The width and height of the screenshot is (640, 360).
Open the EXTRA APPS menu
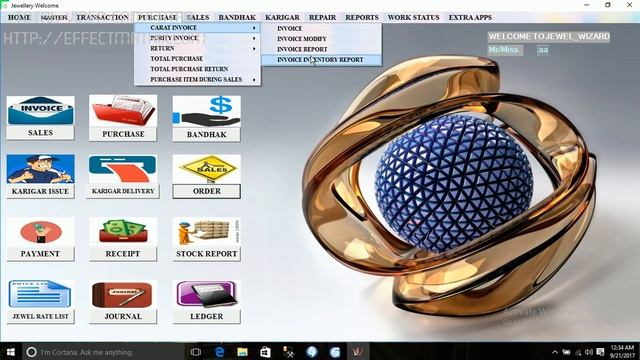click(470, 18)
